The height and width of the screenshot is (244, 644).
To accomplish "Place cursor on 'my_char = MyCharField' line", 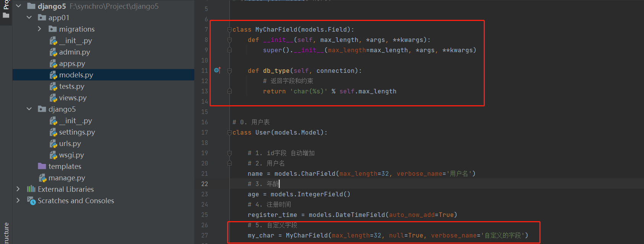I will tap(388, 235).
